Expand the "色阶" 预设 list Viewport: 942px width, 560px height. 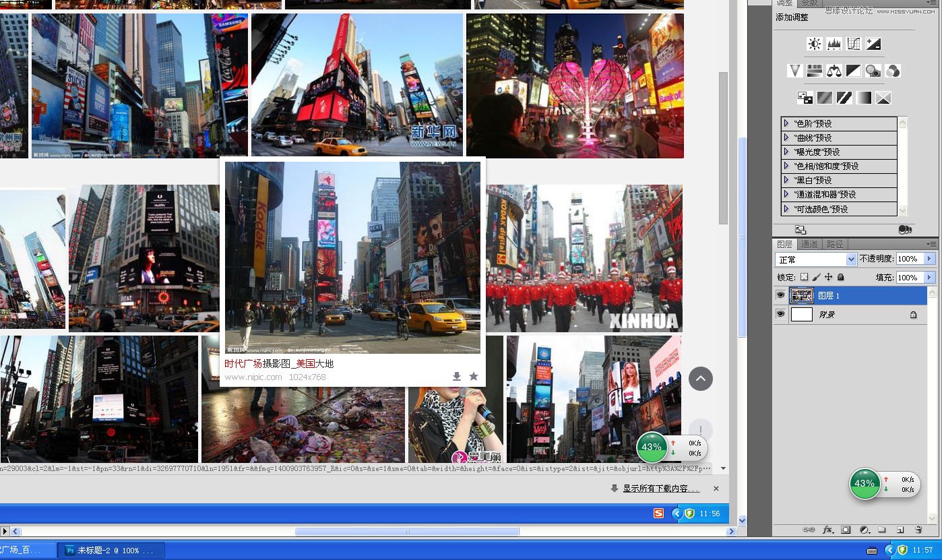point(786,123)
